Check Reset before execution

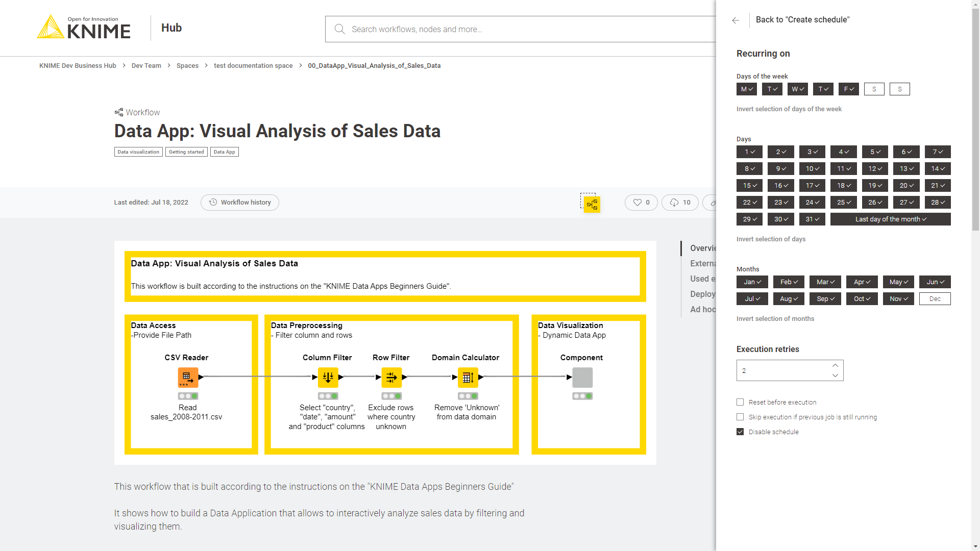tap(740, 402)
